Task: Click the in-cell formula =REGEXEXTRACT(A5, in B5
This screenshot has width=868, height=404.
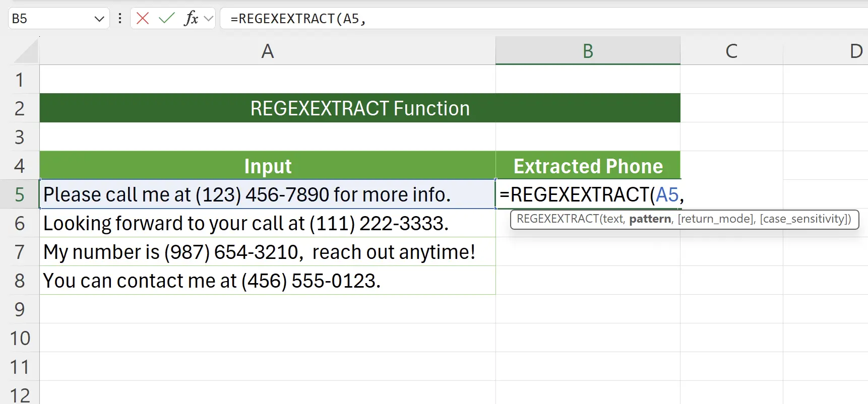Action: [x=591, y=195]
